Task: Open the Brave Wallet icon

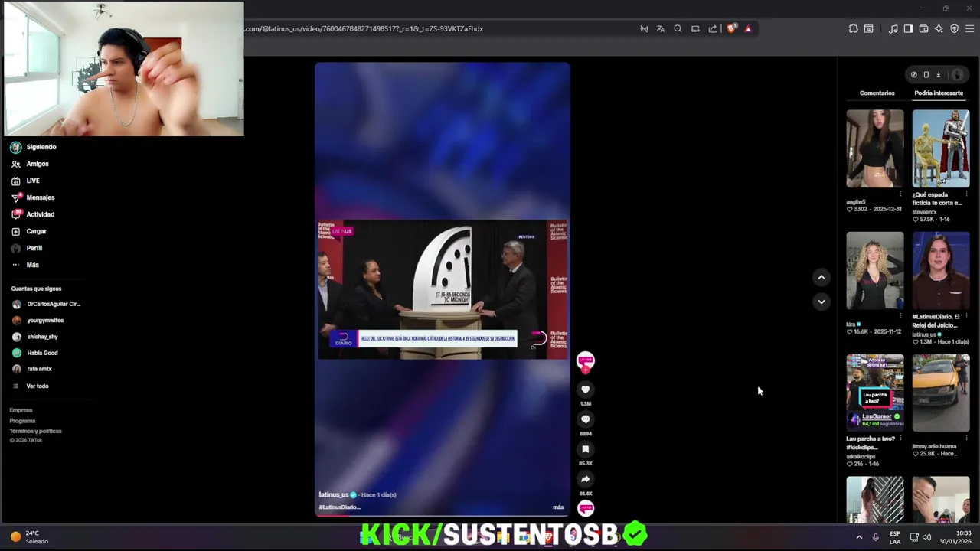Action: point(923,28)
